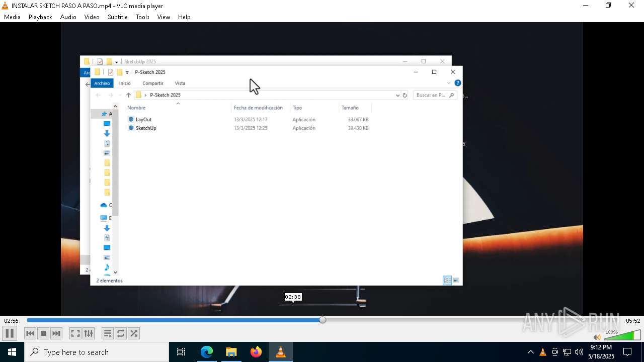Expand address bar history dropdown
This screenshot has height=362, width=644.
click(x=397, y=95)
